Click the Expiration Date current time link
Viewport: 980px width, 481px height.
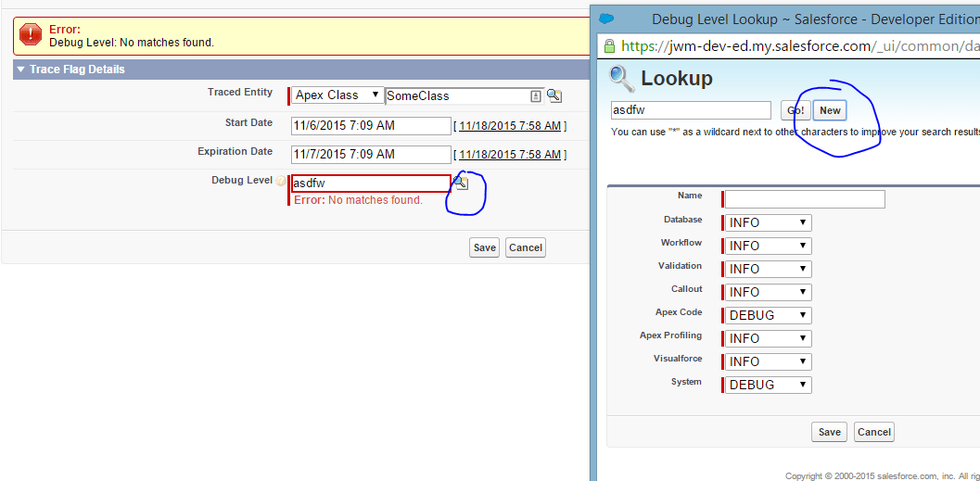tap(510, 155)
